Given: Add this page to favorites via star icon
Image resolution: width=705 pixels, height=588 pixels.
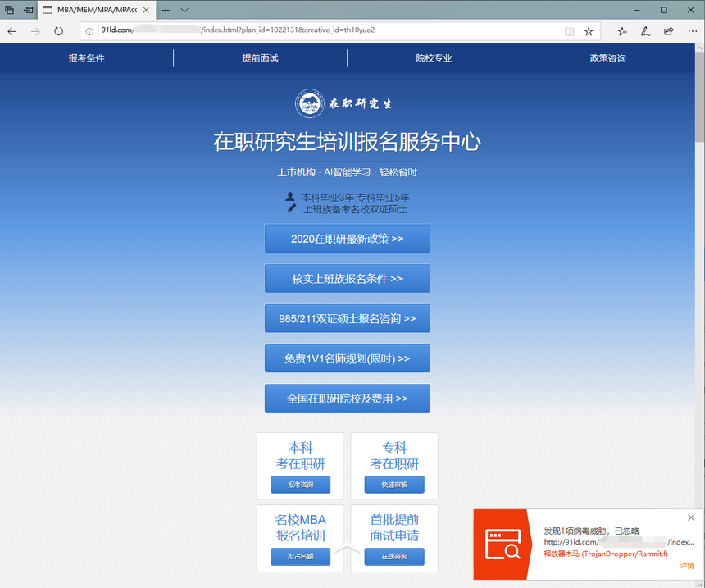Looking at the screenshot, I should click(589, 30).
